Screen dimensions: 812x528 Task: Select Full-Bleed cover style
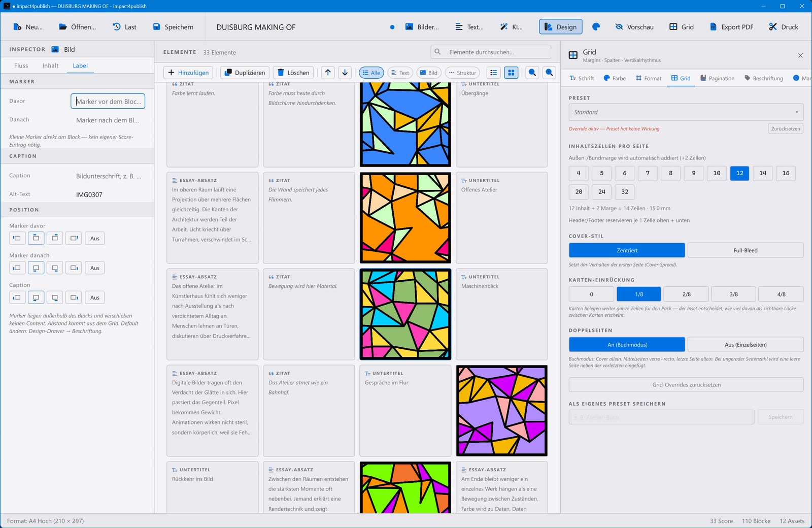(x=745, y=250)
